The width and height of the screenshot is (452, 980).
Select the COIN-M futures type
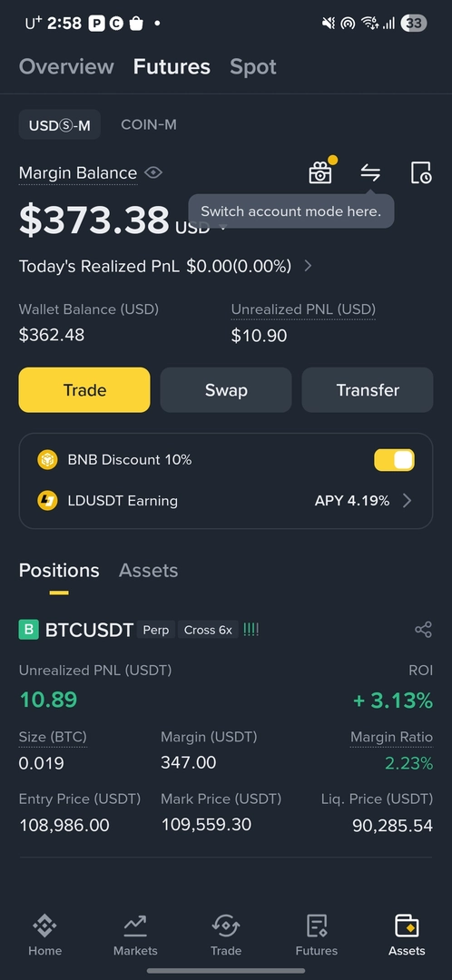[149, 124]
